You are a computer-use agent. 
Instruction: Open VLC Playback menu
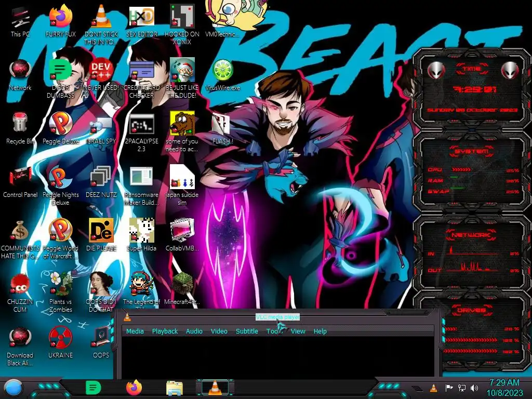(x=165, y=331)
